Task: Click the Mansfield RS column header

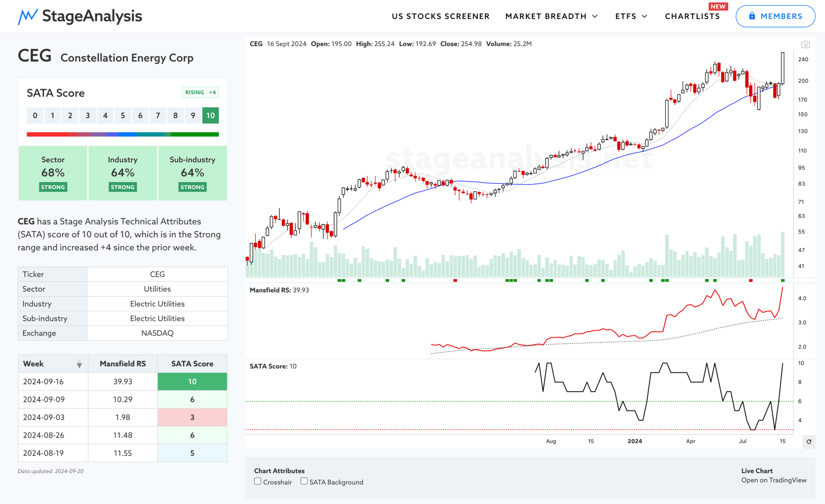Action: tap(123, 364)
